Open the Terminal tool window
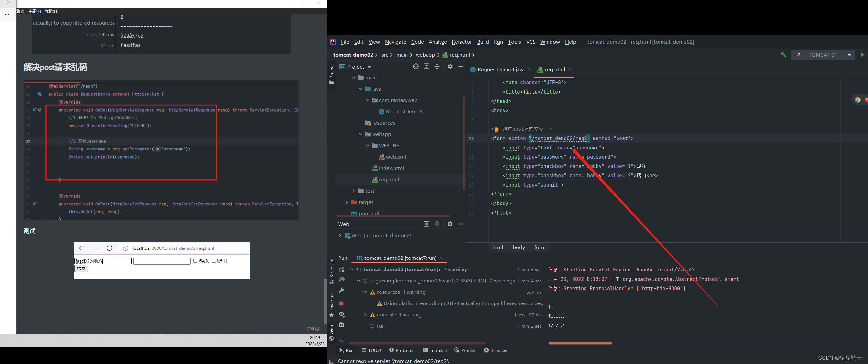Screen dimensions: 868x364 tap(435, 350)
